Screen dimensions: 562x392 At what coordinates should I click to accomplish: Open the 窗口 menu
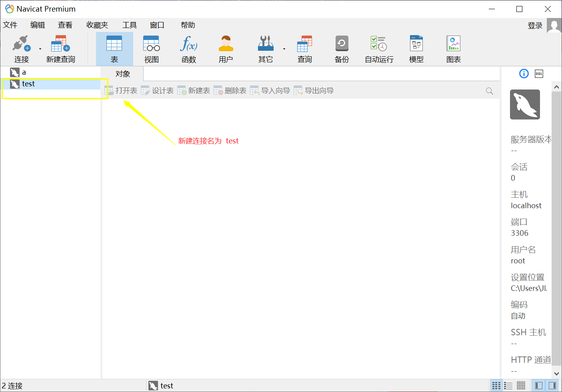(157, 25)
